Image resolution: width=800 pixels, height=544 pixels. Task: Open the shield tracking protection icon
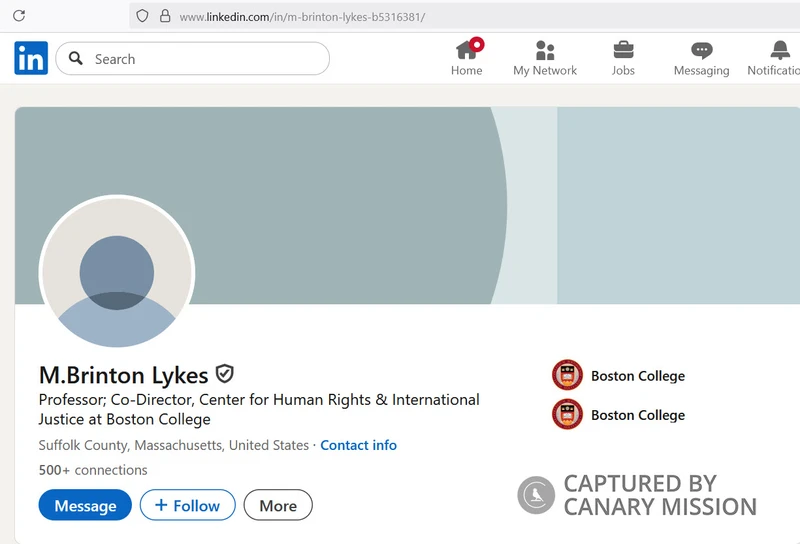click(142, 16)
